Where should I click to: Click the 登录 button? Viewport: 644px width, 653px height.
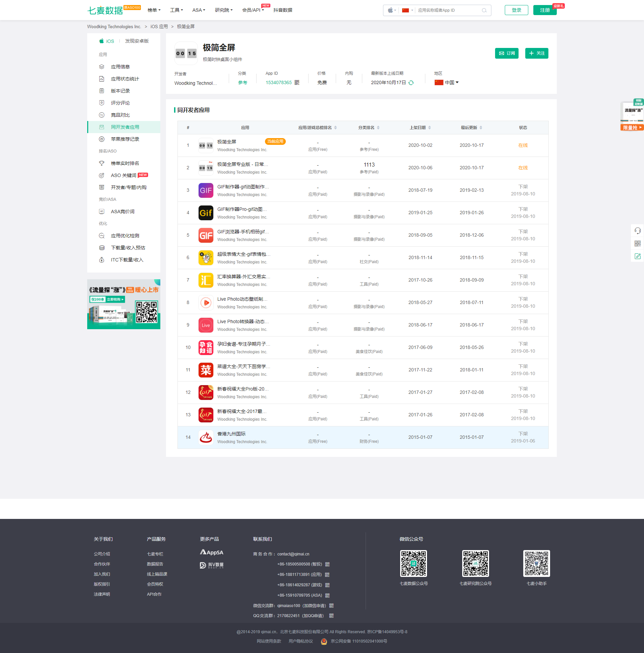coord(516,10)
